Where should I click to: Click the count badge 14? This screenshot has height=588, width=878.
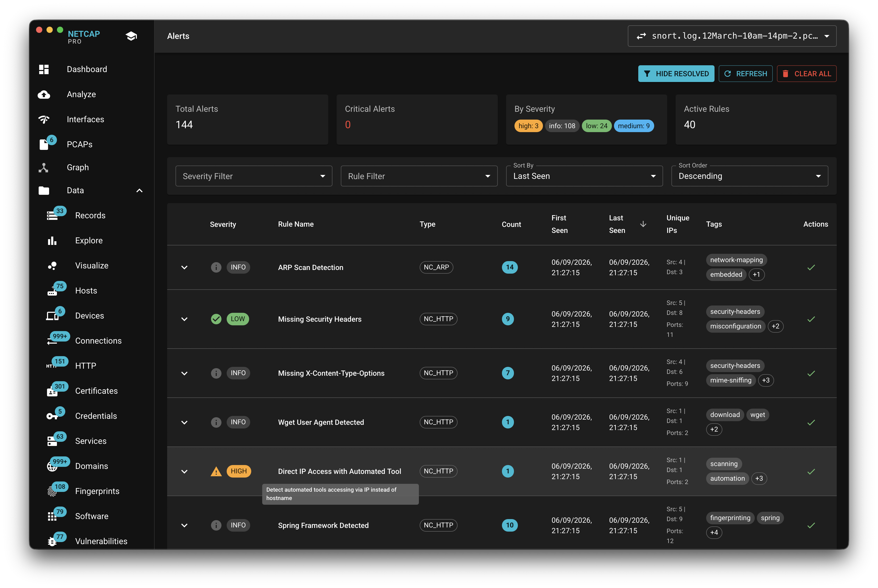[x=509, y=267]
